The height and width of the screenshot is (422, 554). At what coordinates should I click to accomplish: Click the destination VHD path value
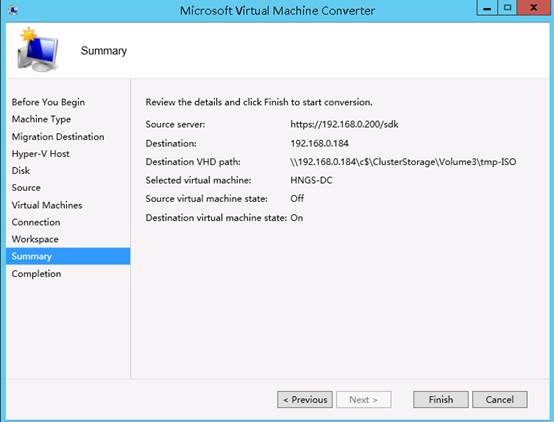403,162
